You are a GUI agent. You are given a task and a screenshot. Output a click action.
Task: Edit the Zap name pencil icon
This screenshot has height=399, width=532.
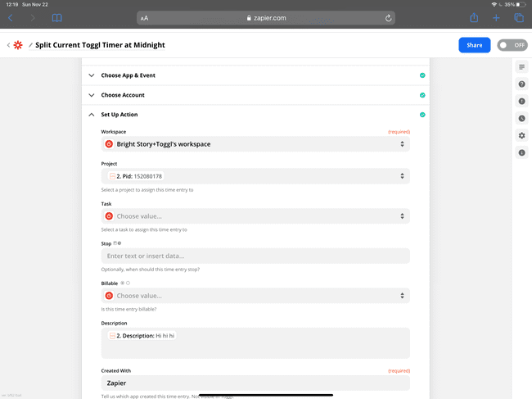point(30,45)
